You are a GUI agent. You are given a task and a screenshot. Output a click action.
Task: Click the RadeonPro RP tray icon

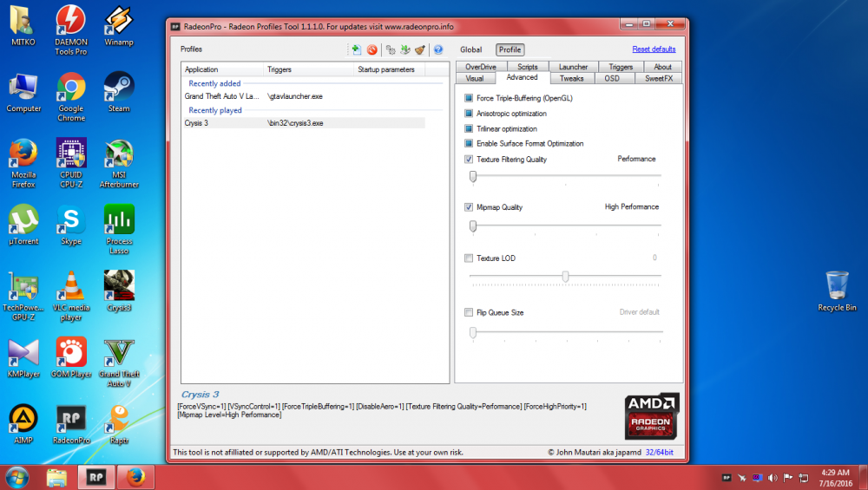tap(727, 478)
